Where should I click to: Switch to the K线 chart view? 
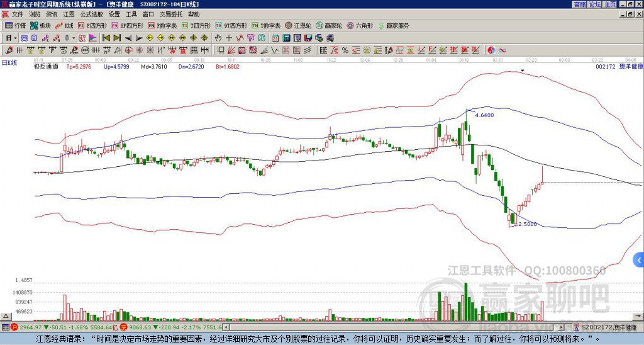pos(64,25)
